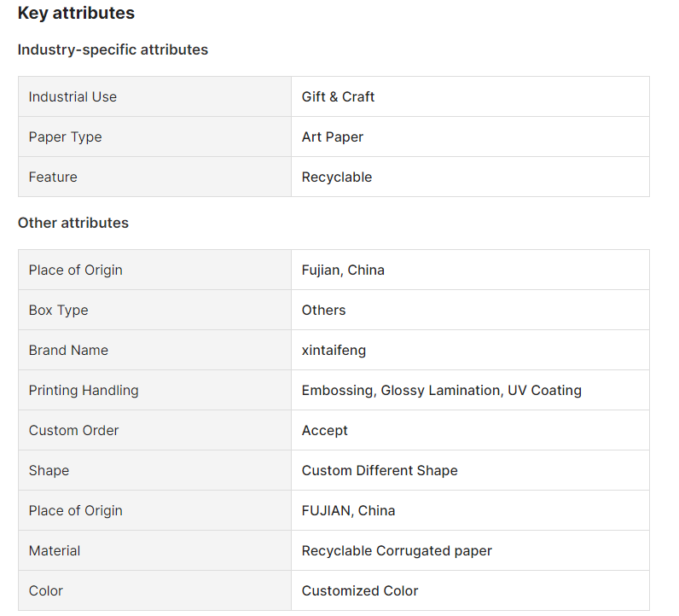Click the uppercase 'FUJIAN, China' value

[x=348, y=510]
